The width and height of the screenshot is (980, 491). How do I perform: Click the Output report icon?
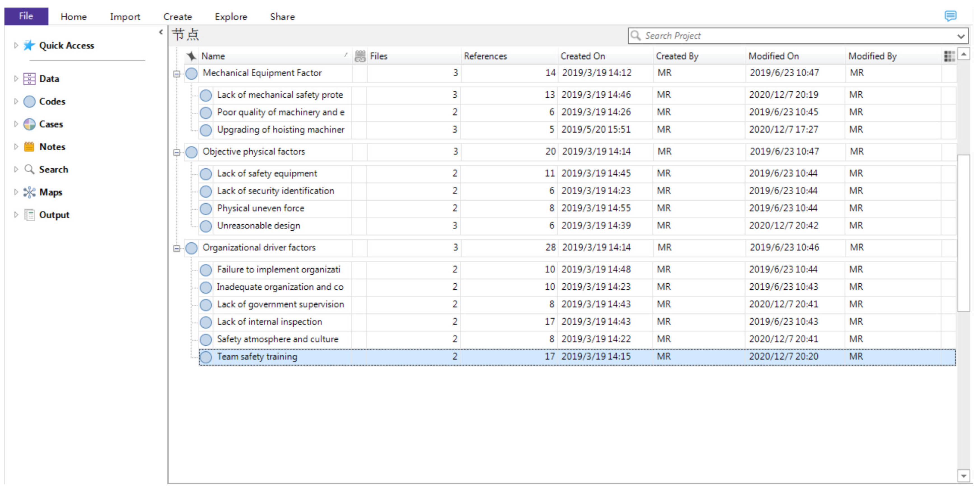click(29, 215)
